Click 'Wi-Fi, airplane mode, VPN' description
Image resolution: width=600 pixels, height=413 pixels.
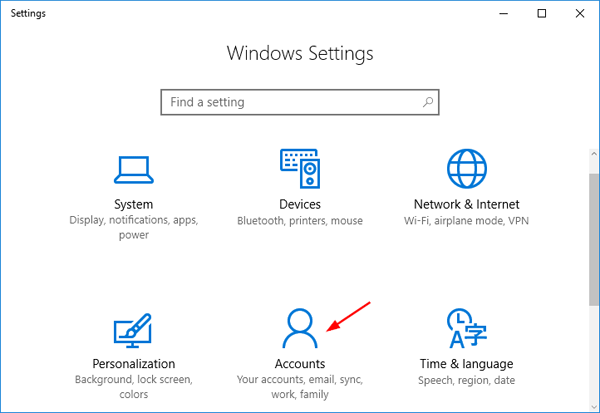pos(466,221)
